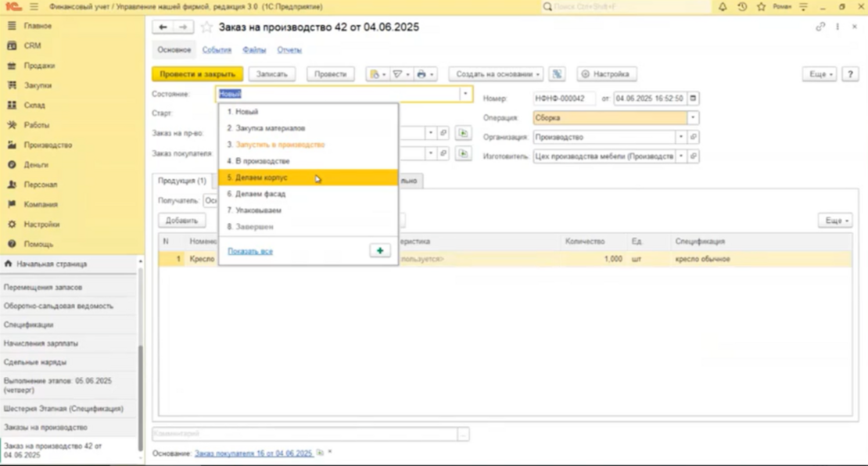Open Закупки section in sidebar

[x=37, y=85]
